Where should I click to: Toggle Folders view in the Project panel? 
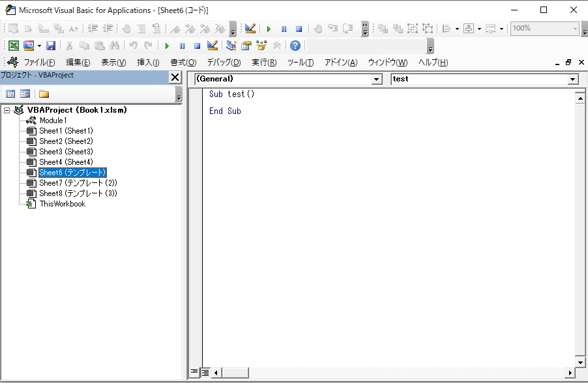coord(44,94)
